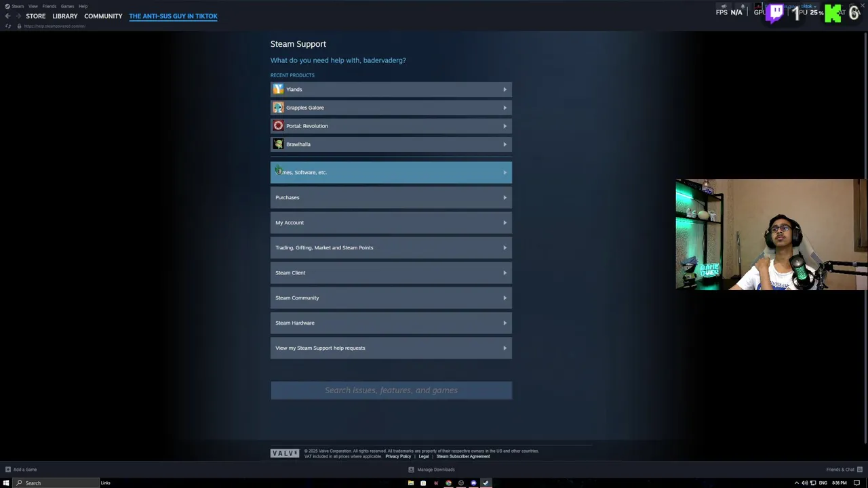Open the Legal link
The image size is (868, 488).
click(x=424, y=456)
